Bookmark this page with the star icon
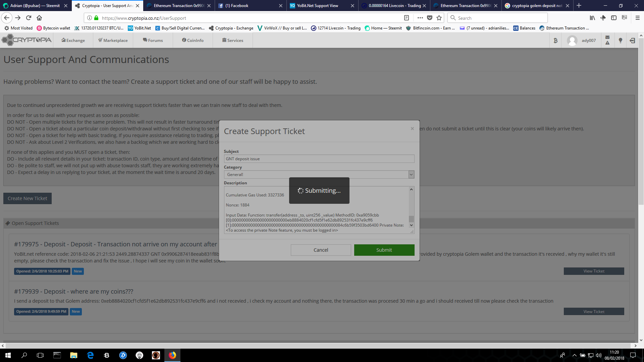The height and width of the screenshot is (362, 644). coord(439,18)
